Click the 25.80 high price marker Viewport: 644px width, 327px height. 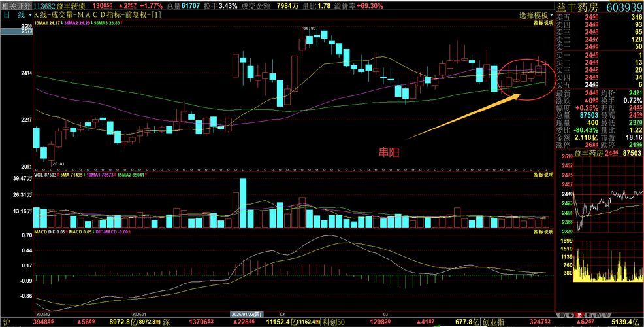pos(310,28)
